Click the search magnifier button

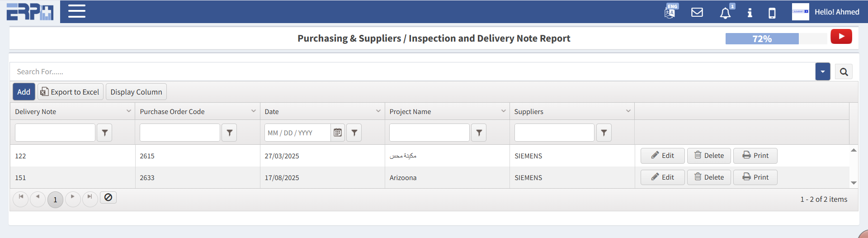[844, 72]
